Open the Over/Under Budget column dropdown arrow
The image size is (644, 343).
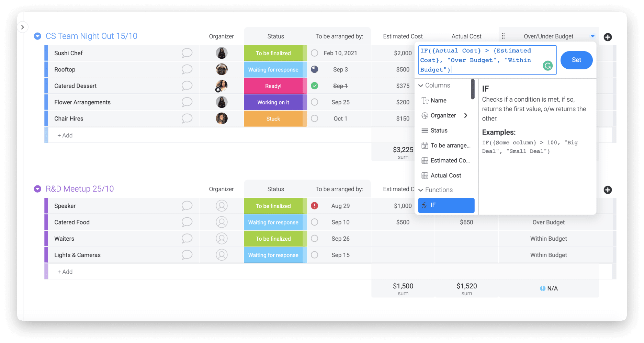(592, 36)
